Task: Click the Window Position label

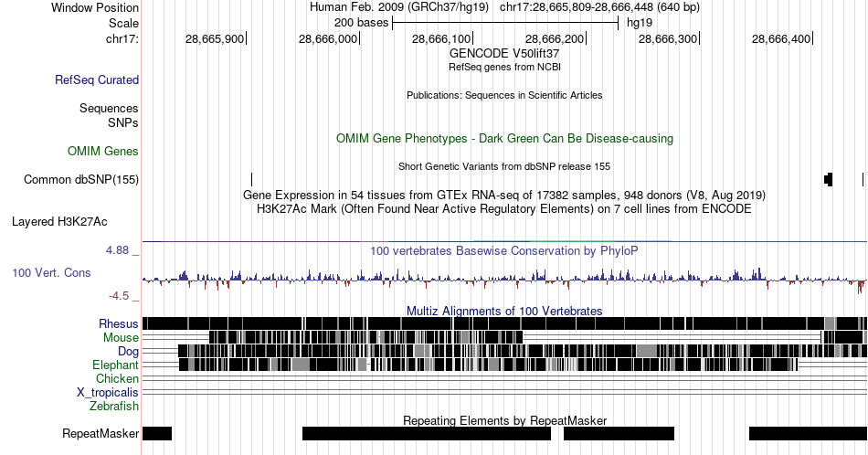Action: coord(95,7)
